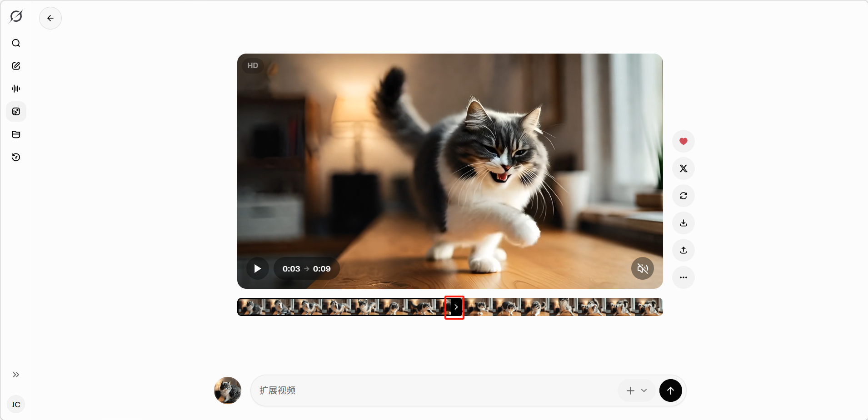Open history from the sidebar
This screenshot has width=868, height=420.
point(16,157)
